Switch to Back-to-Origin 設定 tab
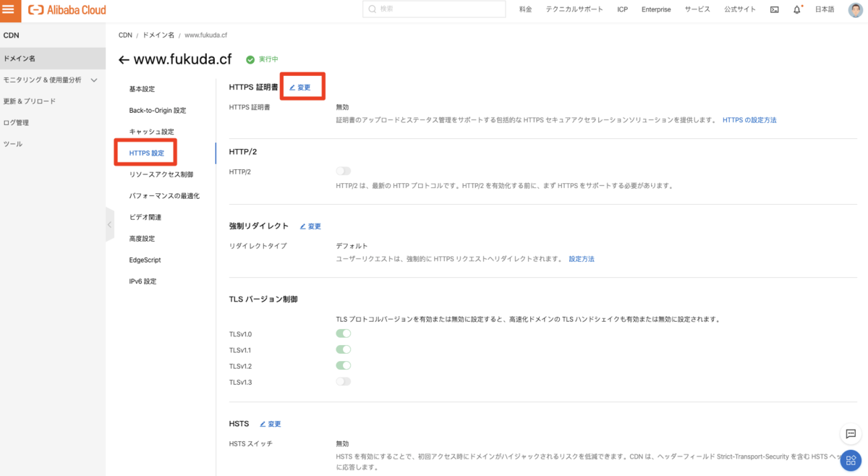The width and height of the screenshot is (868, 476). [x=158, y=110]
